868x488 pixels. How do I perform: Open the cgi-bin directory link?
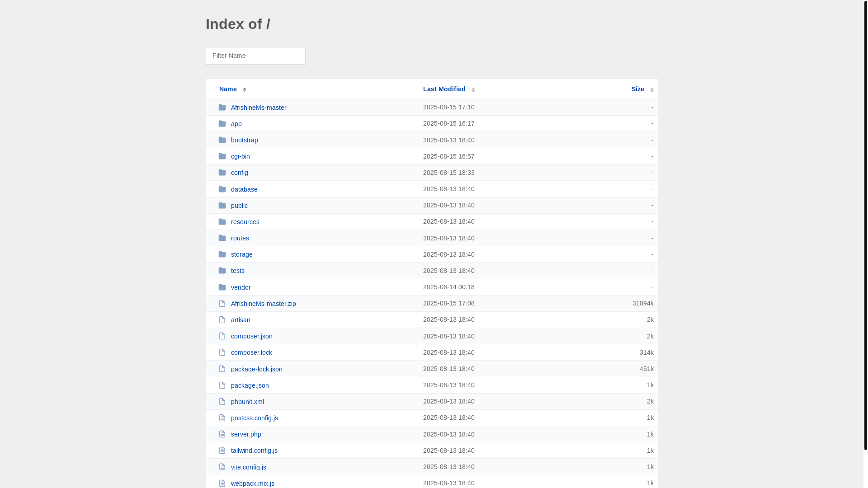[x=241, y=156]
